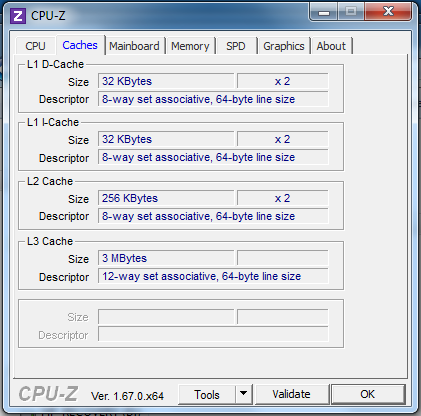
Task: Click the L3 12-way descriptor field
Action: click(213, 276)
